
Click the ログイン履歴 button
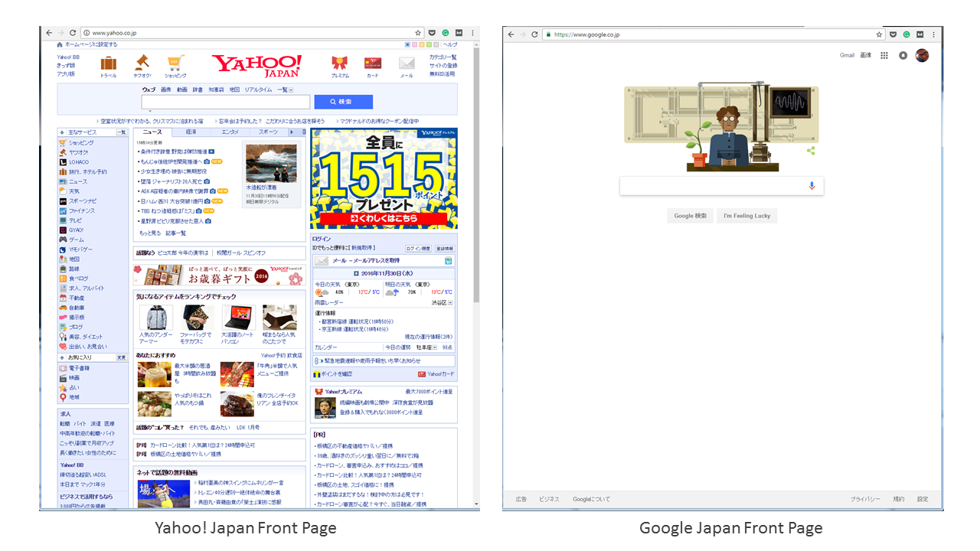point(418,249)
